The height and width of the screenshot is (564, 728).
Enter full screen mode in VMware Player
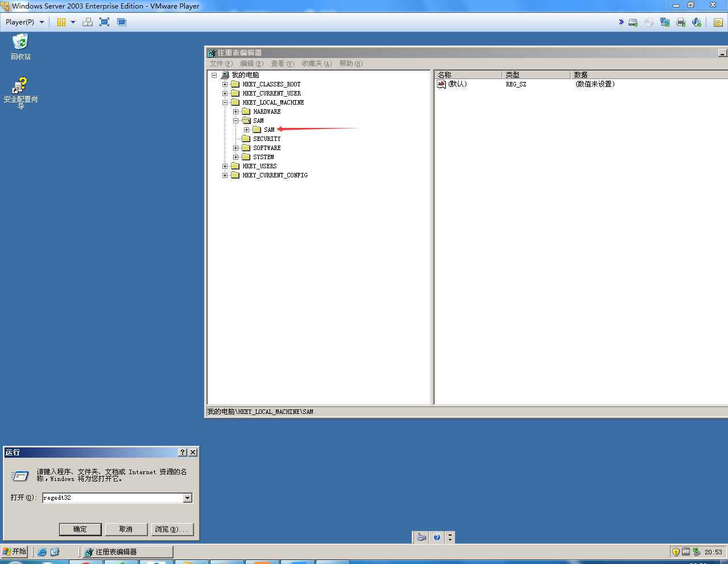coord(104,22)
